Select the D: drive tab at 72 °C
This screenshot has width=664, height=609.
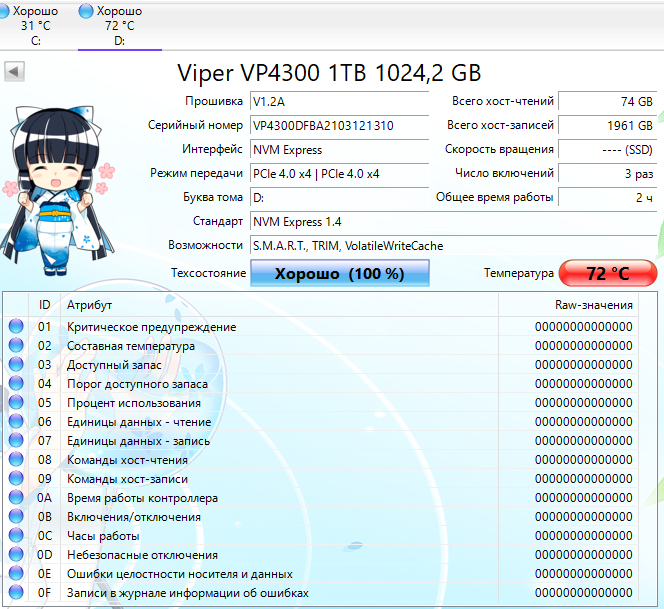point(119,25)
